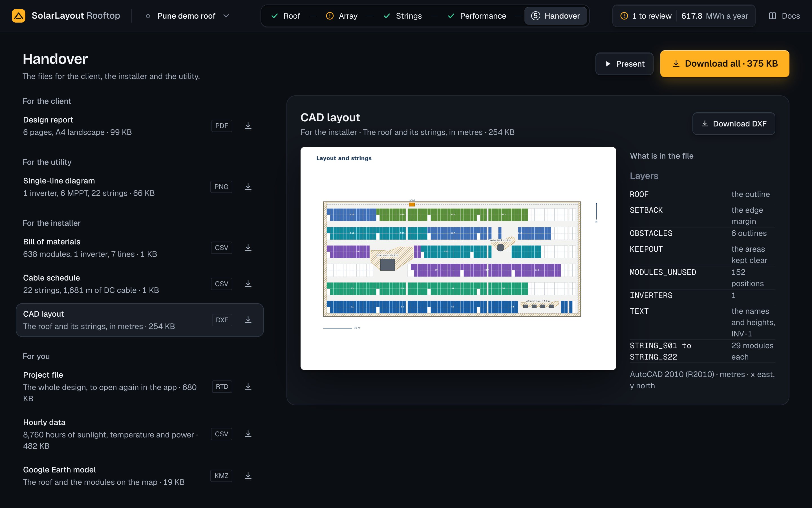Image resolution: width=812 pixels, height=508 pixels.
Task: Start the Present mode
Action: tap(624, 64)
